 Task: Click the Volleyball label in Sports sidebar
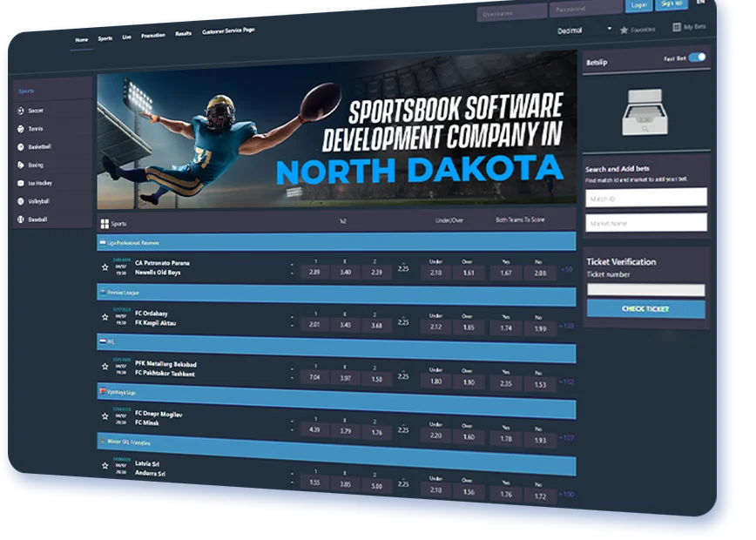(x=38, y=201)
